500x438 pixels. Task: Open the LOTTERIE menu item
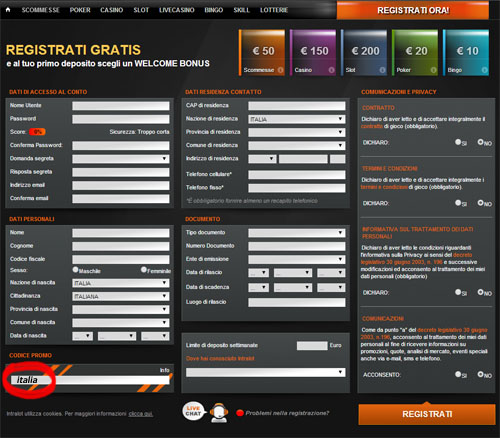[274, 10]
